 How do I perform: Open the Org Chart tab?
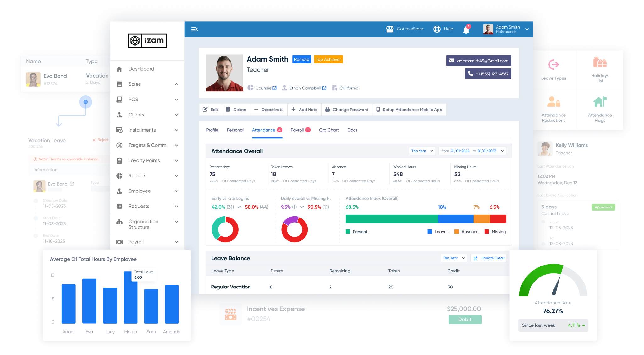pos(329,130)
